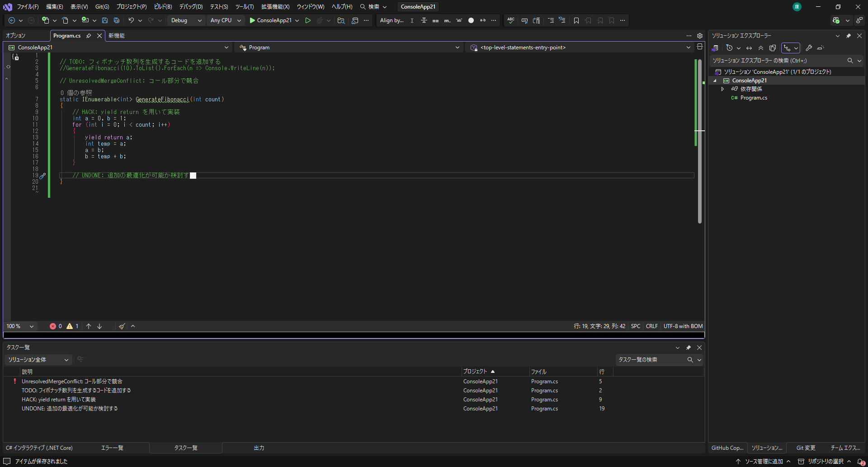Toggle the git view button in Solution Explorer

787,48
